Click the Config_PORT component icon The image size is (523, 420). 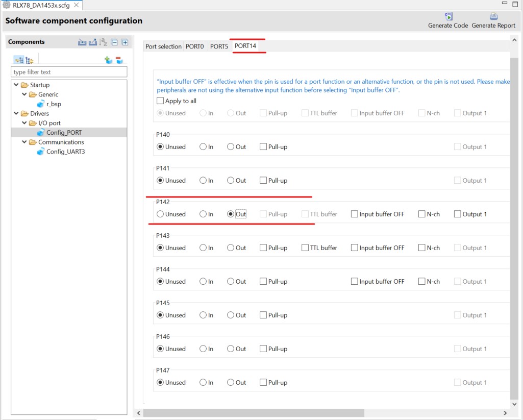[x=41, y=133]
